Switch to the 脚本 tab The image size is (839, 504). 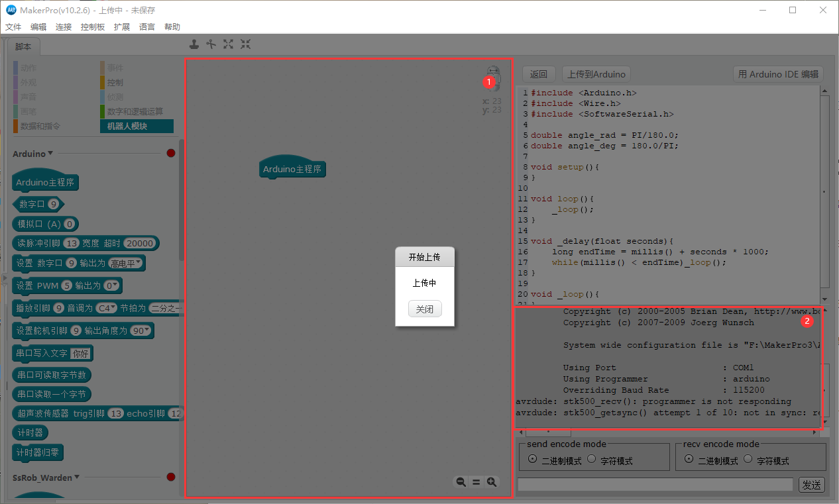[23, 47]
